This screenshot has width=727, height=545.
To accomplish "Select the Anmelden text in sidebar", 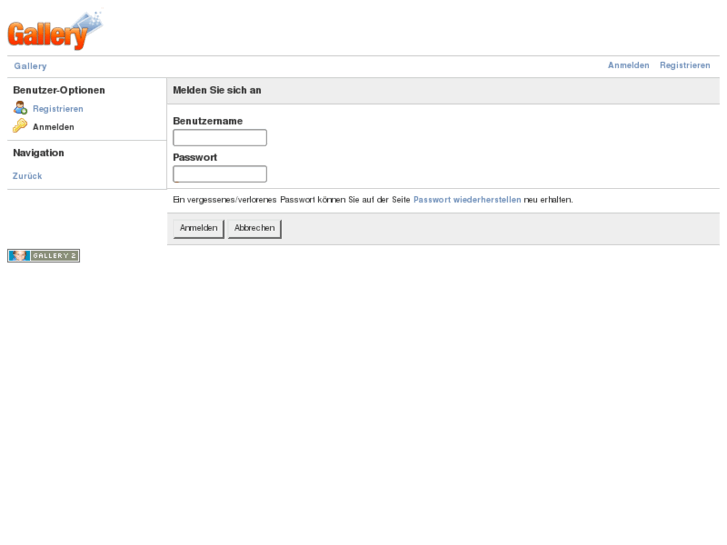I will 53,127.
